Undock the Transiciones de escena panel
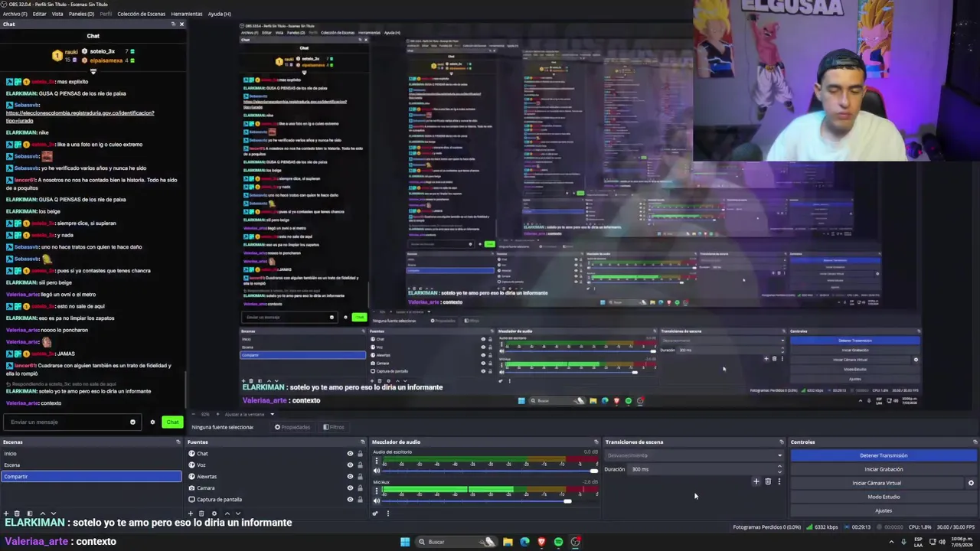Viewport: 980px width, 551px height. 782,442
